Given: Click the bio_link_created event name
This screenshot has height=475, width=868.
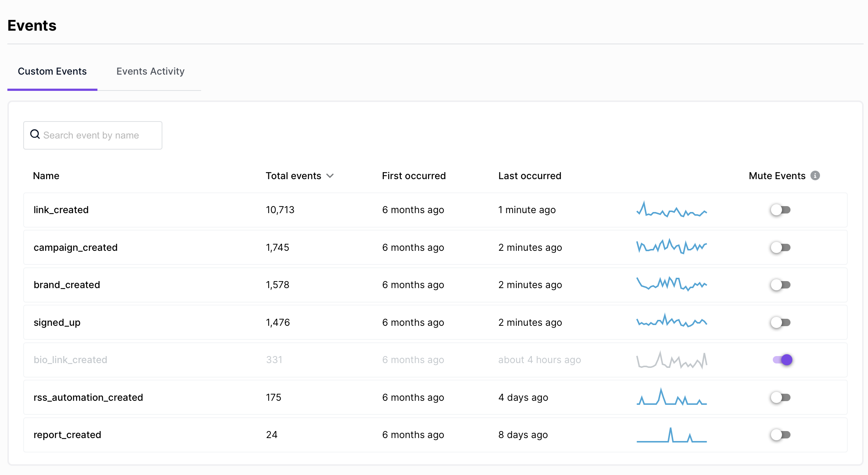Looking at the screenshot, I should (x=70, y=360).
